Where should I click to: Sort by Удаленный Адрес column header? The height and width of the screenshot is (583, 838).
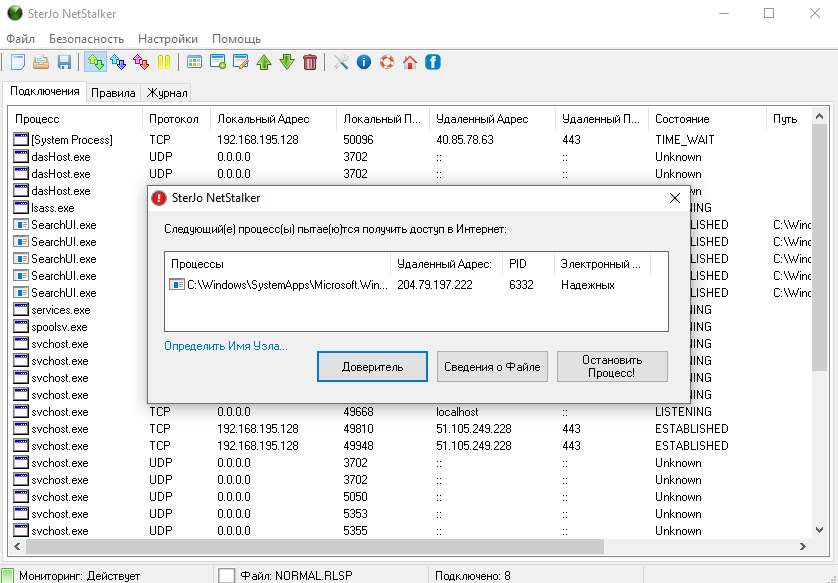click(492, 119)
